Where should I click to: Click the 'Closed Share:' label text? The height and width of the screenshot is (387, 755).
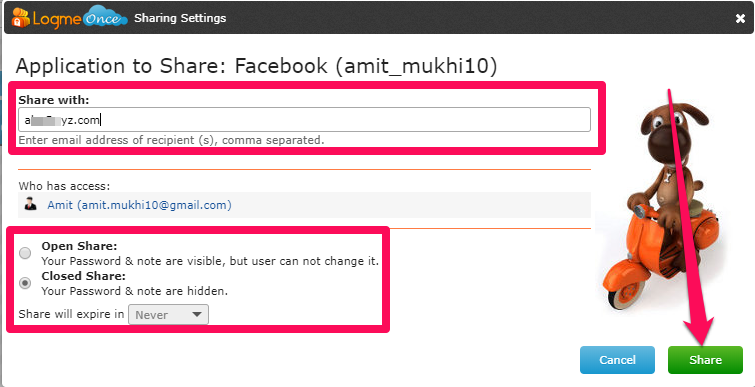83,276
